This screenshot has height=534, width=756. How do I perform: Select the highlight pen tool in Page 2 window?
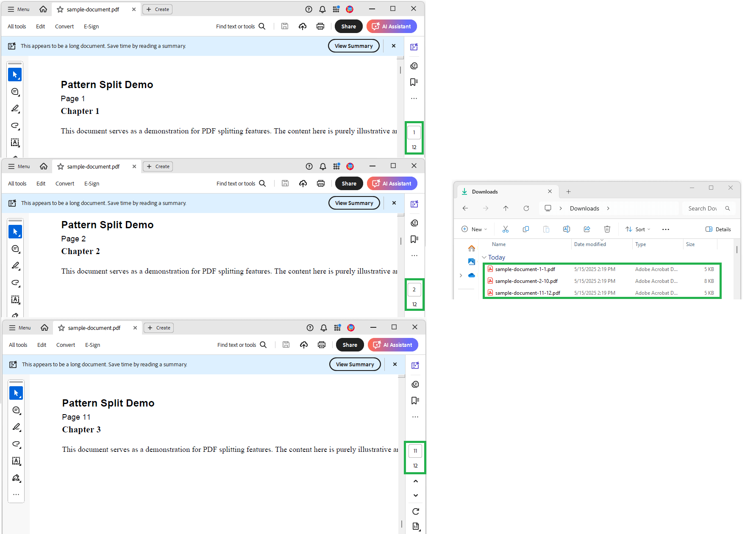click(x=16, y=266)
